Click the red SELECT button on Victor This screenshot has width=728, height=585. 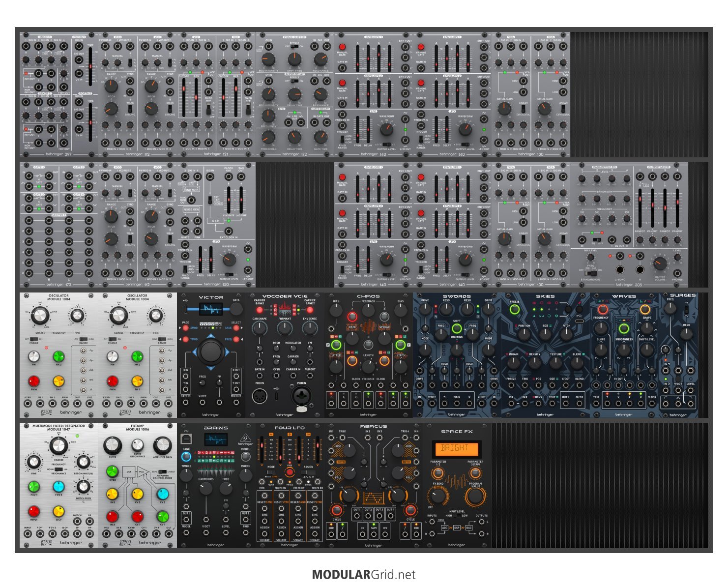[x=236, y=328]
